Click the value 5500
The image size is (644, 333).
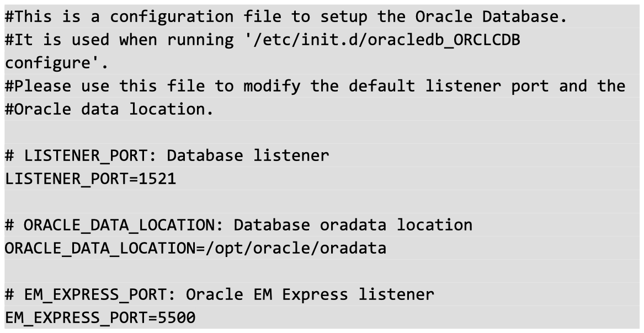(177, 318)
